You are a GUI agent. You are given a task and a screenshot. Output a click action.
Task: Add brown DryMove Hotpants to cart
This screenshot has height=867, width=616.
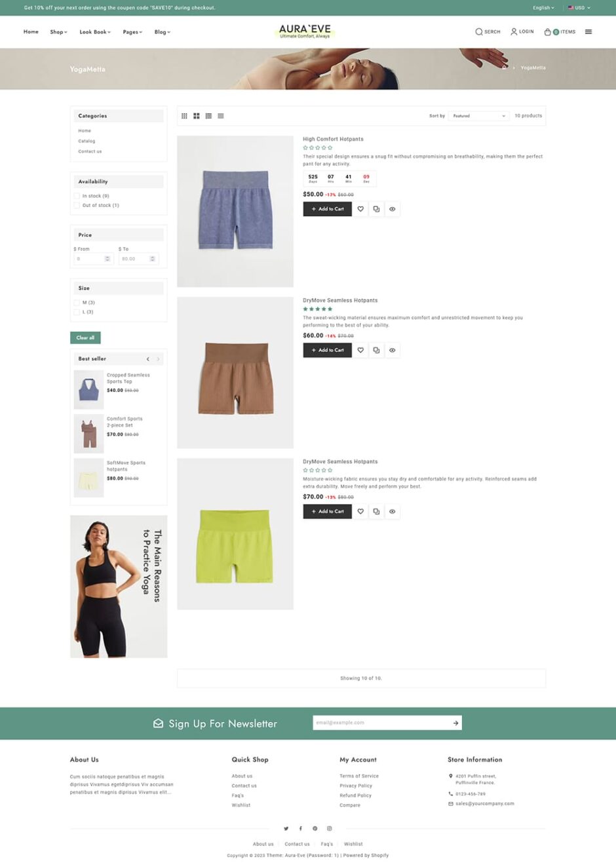pos(327,350)
